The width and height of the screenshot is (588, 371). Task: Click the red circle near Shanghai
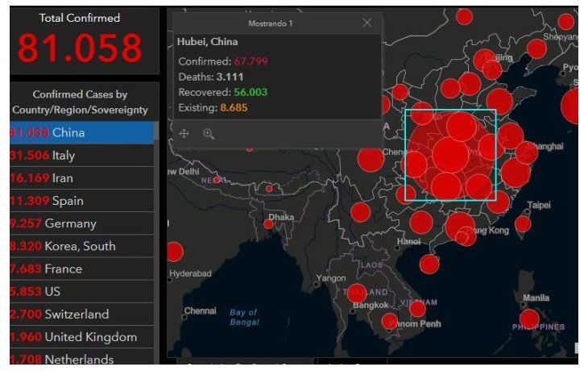tap(527, 152)
